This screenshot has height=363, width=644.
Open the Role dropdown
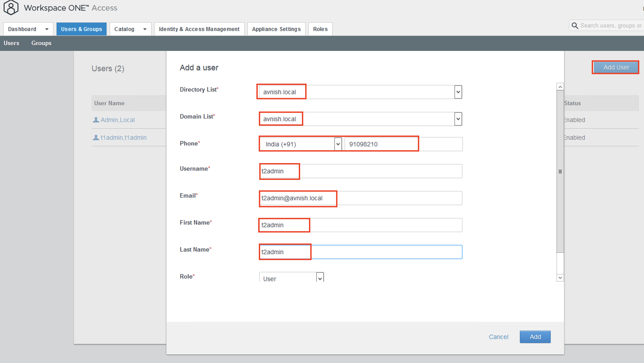click(x=320, y=279)
